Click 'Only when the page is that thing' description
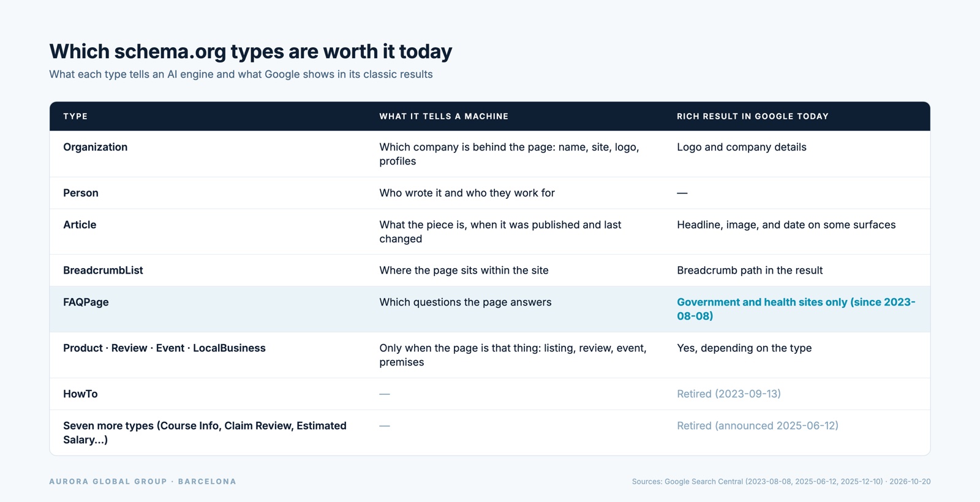 pyautogui.click(x=513, y=355)
